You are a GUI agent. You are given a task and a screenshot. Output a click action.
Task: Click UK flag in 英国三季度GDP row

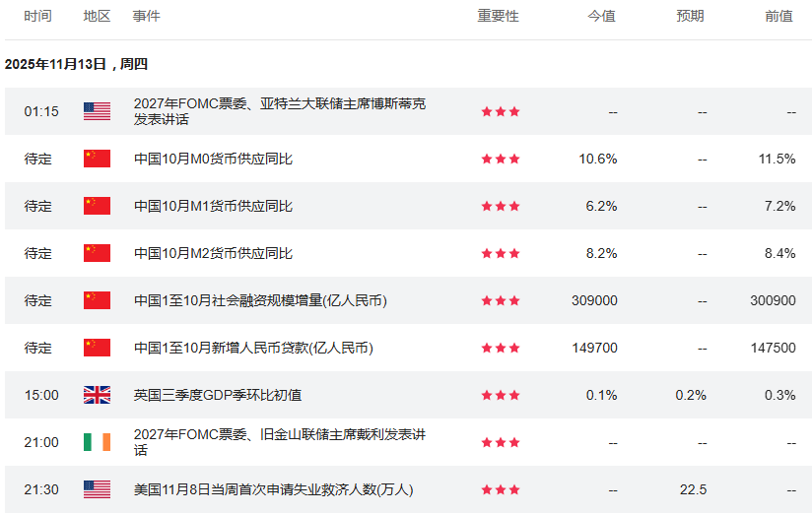[97, 395]
